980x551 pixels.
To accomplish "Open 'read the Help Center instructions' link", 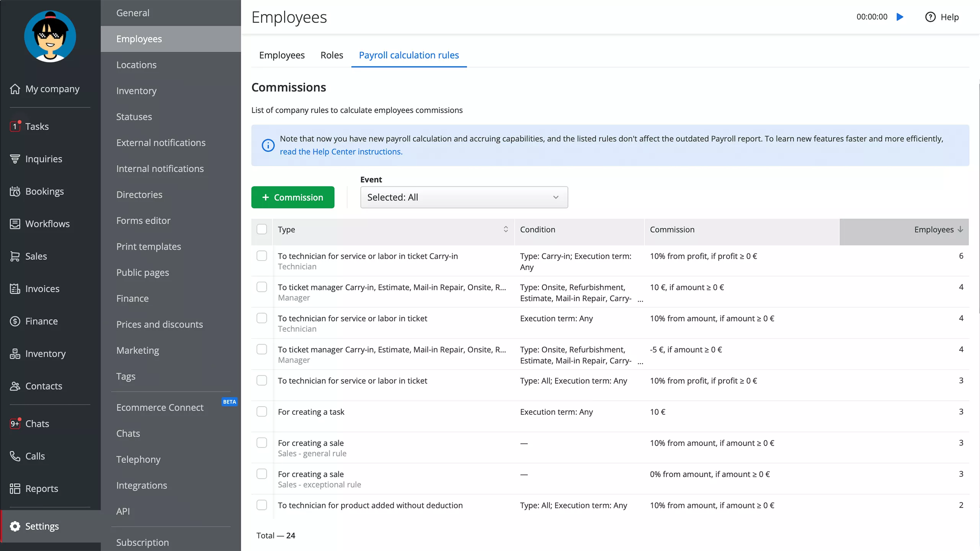I will [x=341, y=152].
